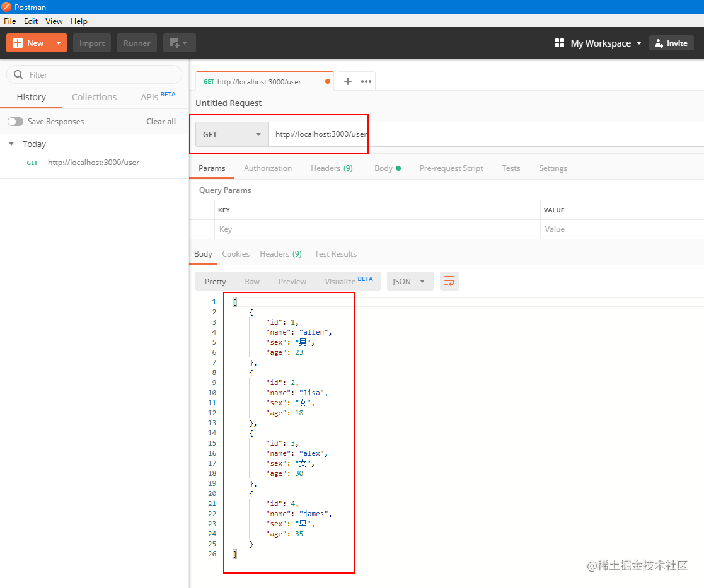Viewport: 704px width, 588px height.
Task: Click the orange wrap-lines icon beside JSON dropdown
Action: coord(449,281)
